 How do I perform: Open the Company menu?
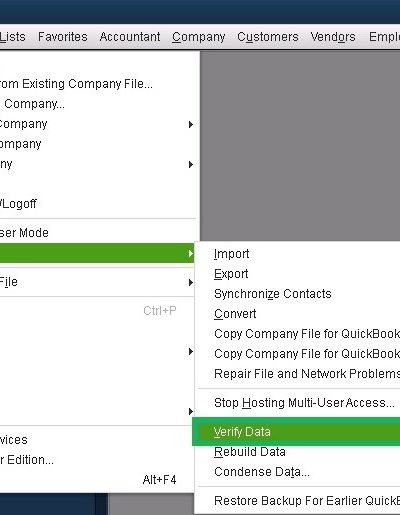pyautogui.click(x=199, y=37)
